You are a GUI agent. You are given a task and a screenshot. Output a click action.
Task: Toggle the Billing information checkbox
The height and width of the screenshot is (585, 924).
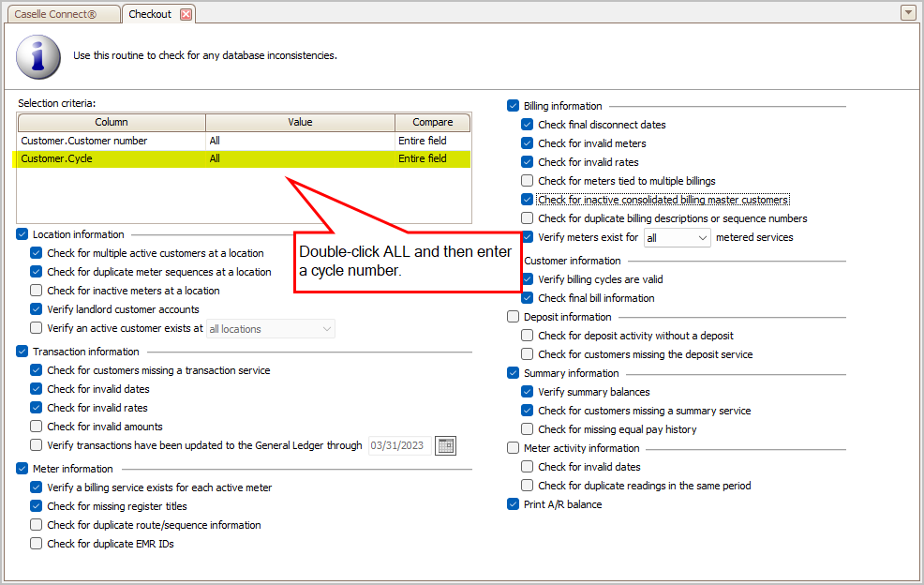514,106
